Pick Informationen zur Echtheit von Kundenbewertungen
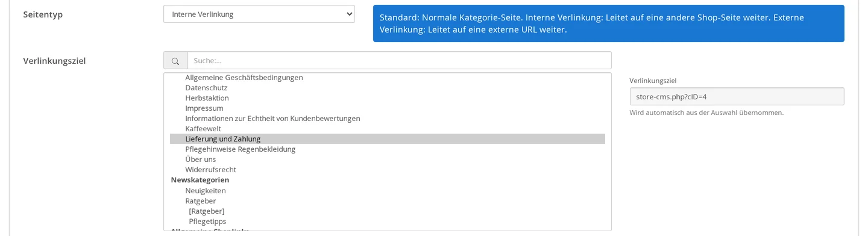The image size is (868, 236). pyautogui.click(x=387, y=119)
